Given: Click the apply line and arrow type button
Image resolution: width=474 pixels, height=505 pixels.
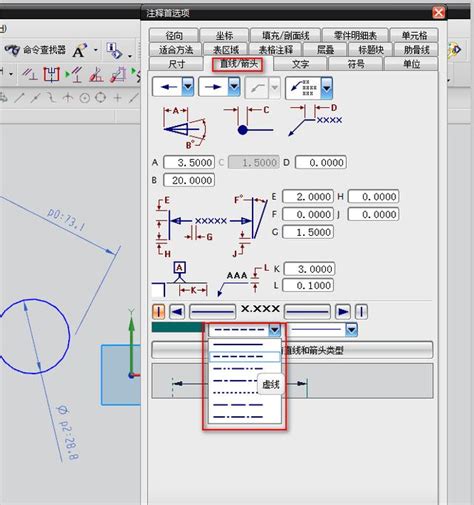Looking at the screenshot, I should (292, 350).
